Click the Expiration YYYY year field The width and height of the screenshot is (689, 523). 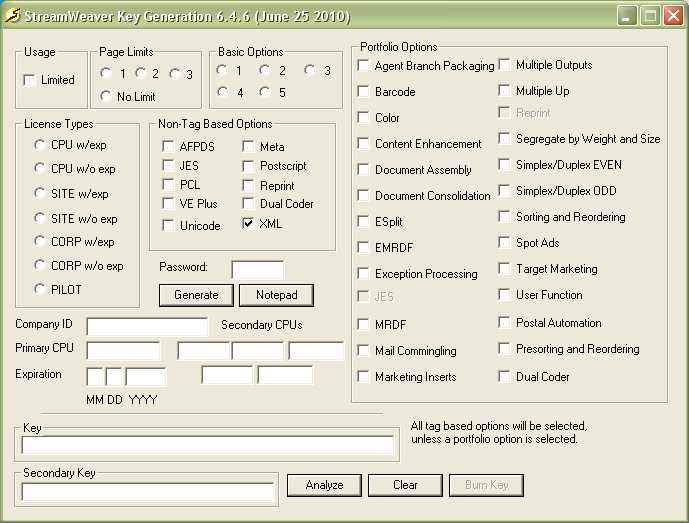[146, 377]
